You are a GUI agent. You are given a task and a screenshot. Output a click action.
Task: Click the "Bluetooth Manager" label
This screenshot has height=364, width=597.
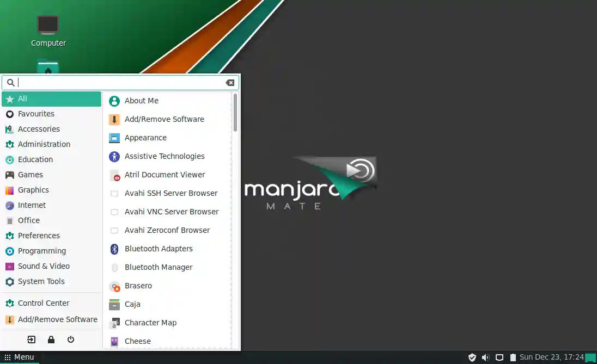[159, 267]
